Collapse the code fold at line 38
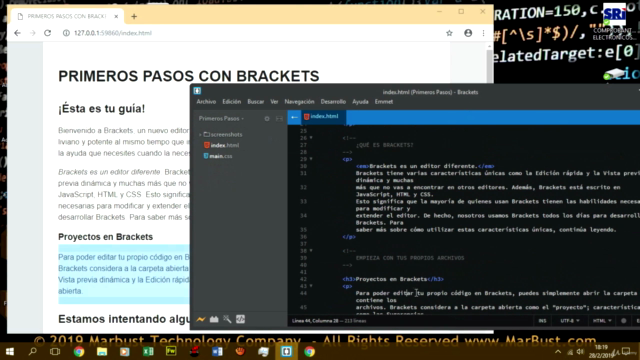The image size is (640, 360). 311,251
